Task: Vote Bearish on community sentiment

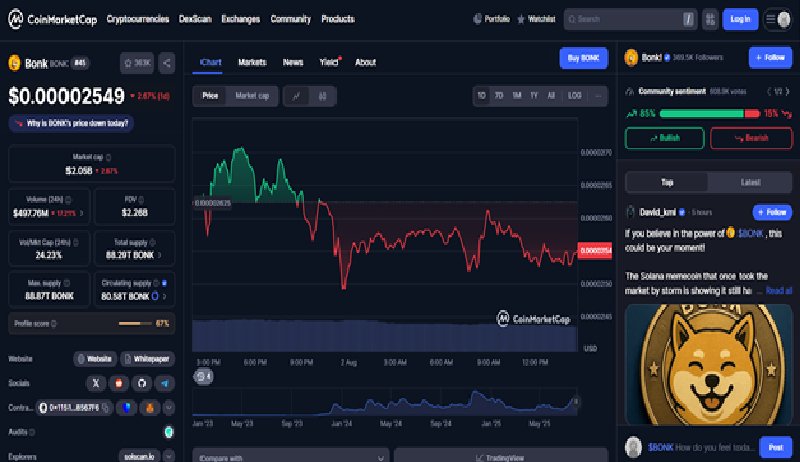Action: (x=751, y=138)
